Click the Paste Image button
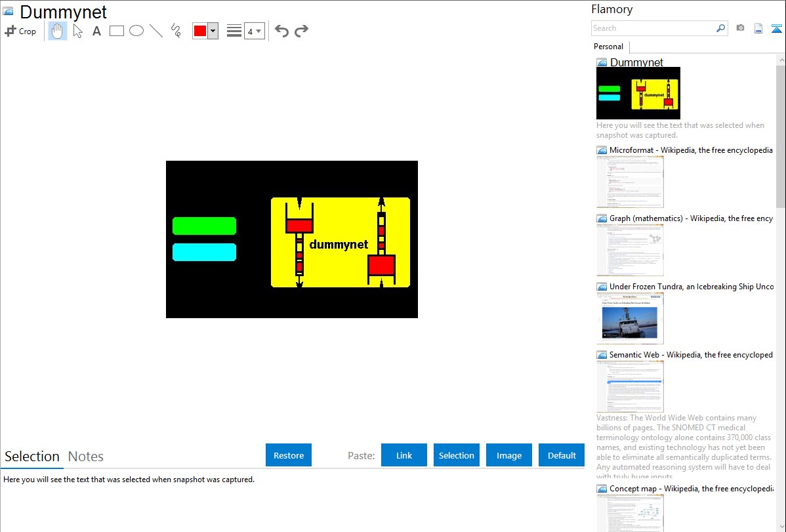The image size is (786, 532). (508, 455)
